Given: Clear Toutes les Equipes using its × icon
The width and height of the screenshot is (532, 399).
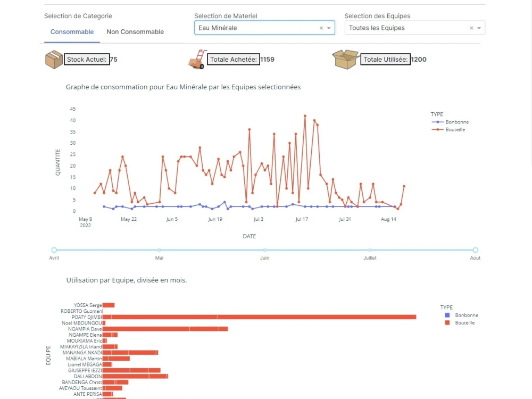Looking at the screenshot, I should pyautogui.click(x=471, y=28).
